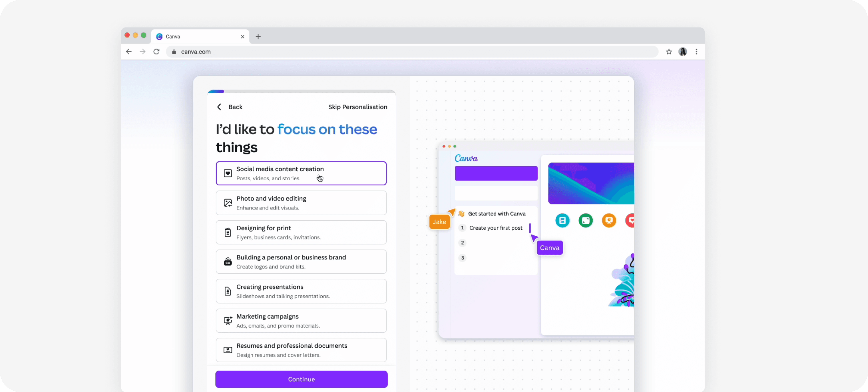Click 'Ads, emails, and promo materials.' subtitle
This screenshot has height=392, width=868.
[278, 326]
